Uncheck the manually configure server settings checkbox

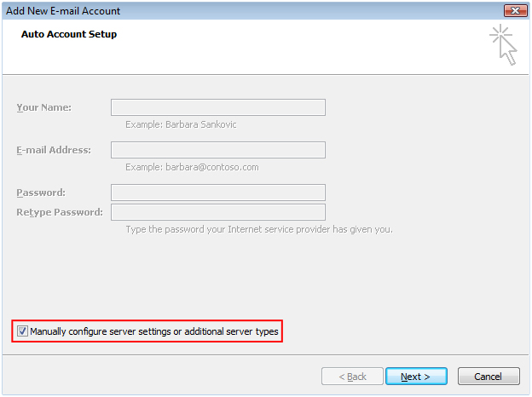coord(22,331)
